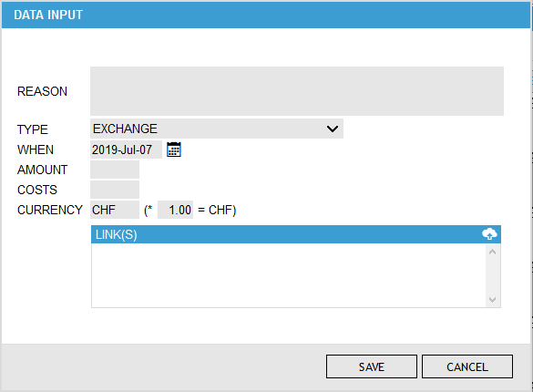533x392 pixels.
Task: Click the CANCEL button
Action: coord(467,366)
